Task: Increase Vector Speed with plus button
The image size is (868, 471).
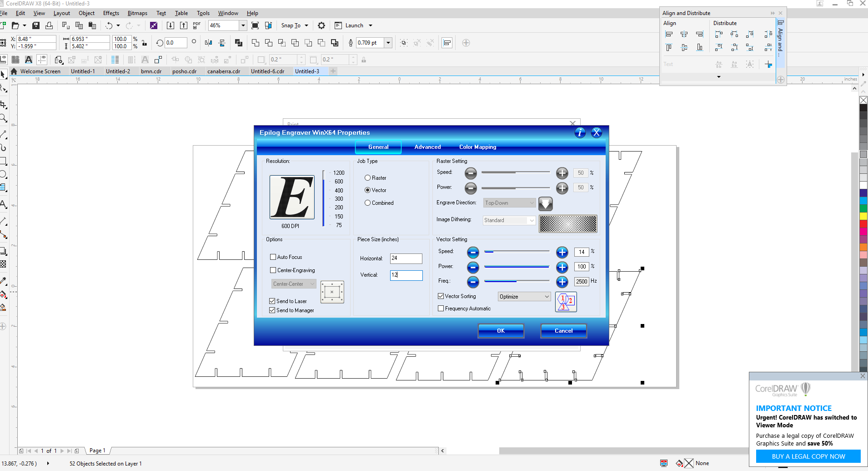Action: [562, 252]
